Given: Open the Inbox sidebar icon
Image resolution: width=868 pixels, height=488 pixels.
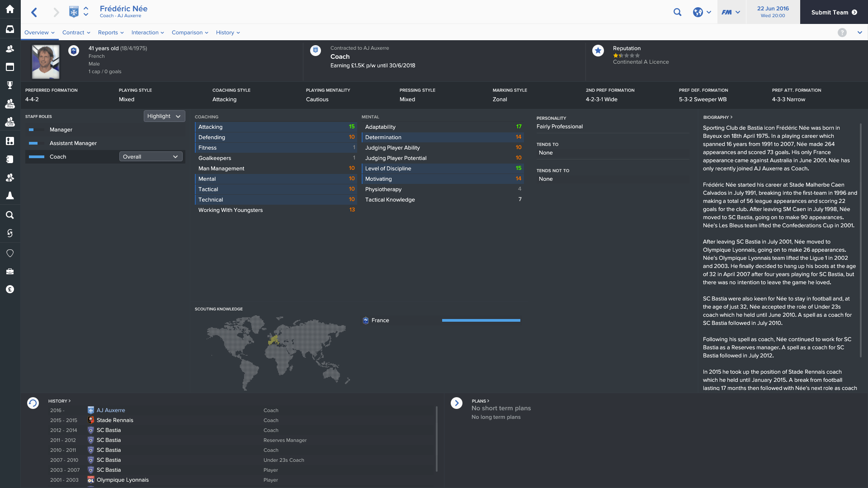Looking at the screenshot, I should click(x=10, y=29).
